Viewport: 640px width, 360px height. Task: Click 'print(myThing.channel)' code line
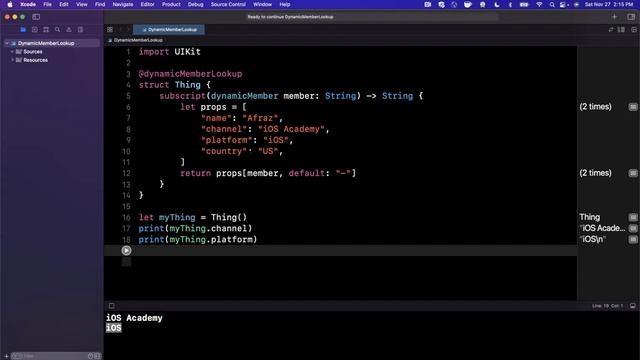pos(195,229)
